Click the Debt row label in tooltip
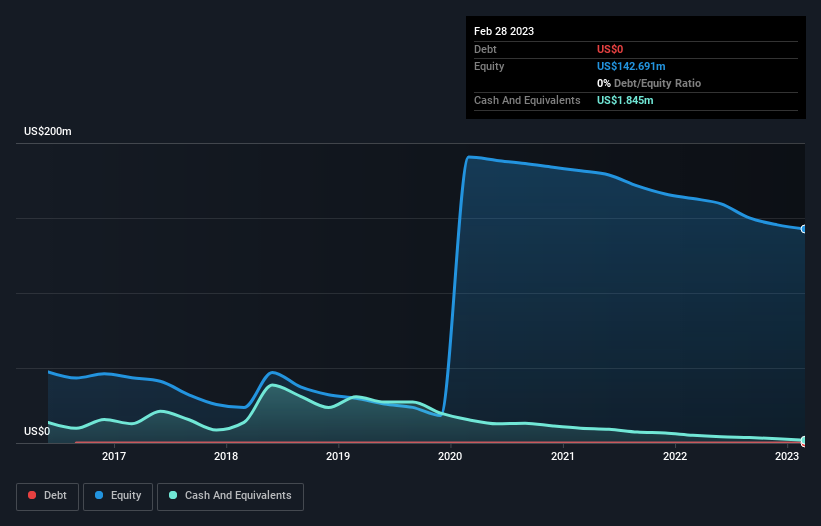Viewport: 821px width, 526px height. [485, 49]
